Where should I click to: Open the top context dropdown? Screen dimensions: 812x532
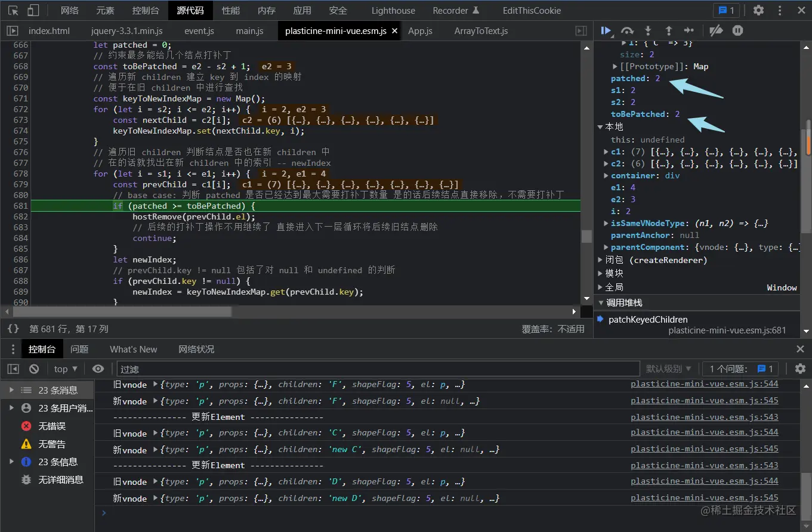pyautogui.click(x=66, y=369)
